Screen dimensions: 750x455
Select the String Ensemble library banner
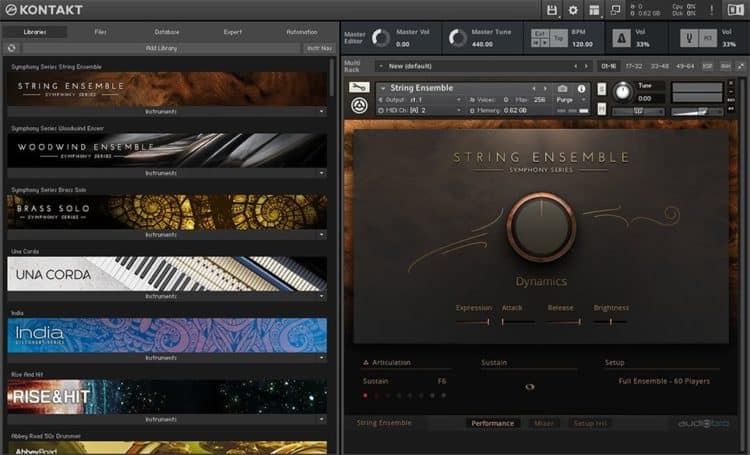click(167, 89)
